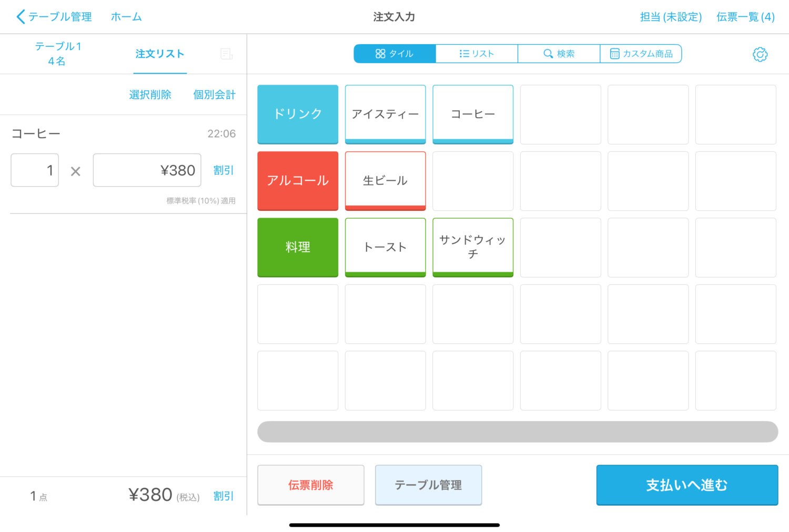Viewport: 789px width, 532px height.
Task: Open ホーム from the top bar
Action: 126,16
